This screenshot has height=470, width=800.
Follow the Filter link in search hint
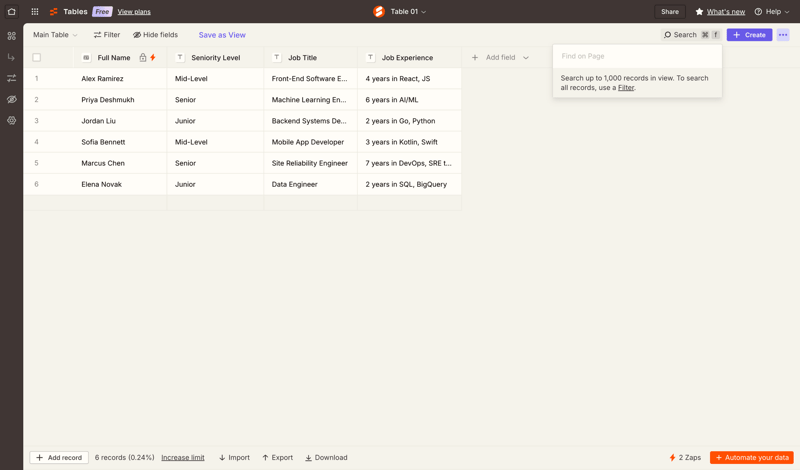click(626, 88)
